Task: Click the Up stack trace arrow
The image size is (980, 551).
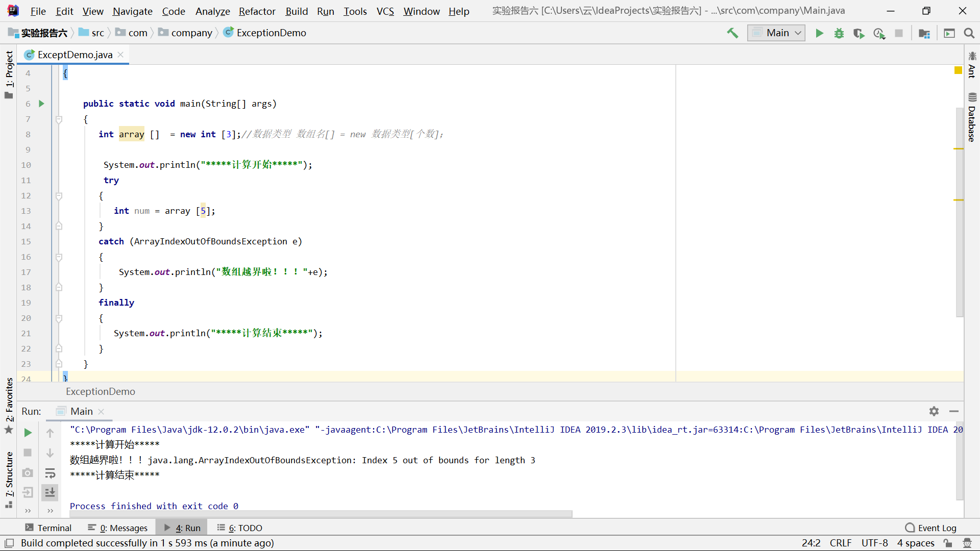Action: pyautogui.click(x=50, y=433)
